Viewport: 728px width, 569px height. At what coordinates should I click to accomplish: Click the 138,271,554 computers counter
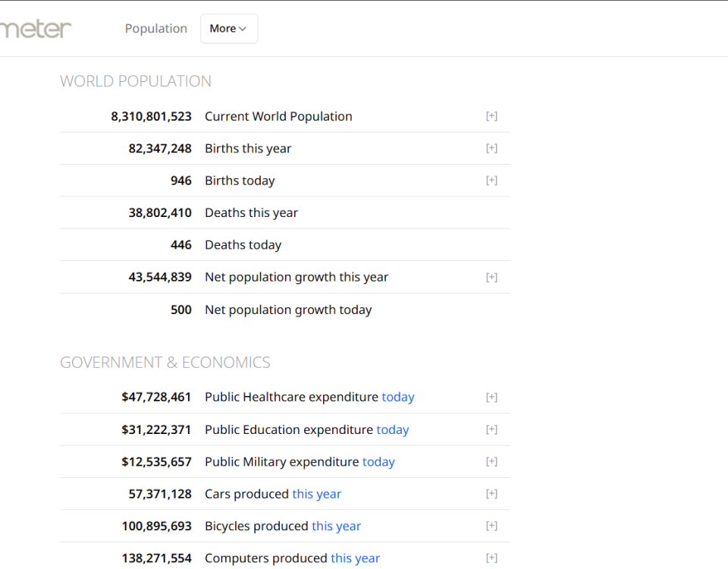[156, 558]
